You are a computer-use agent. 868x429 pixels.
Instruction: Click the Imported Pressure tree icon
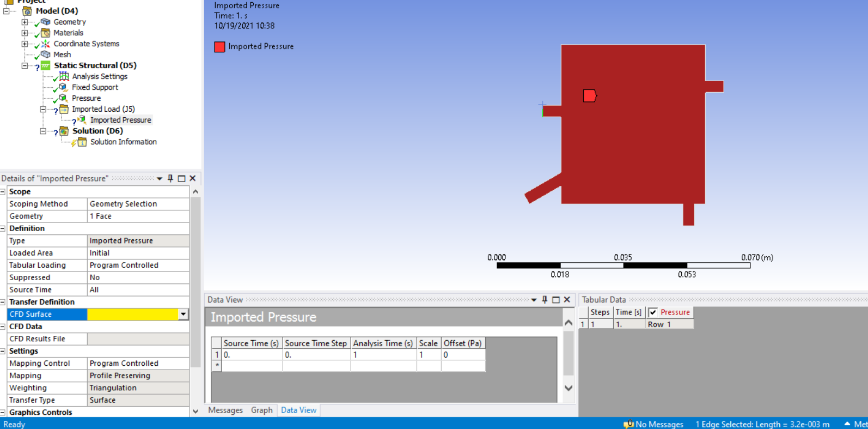click(82, 120)
